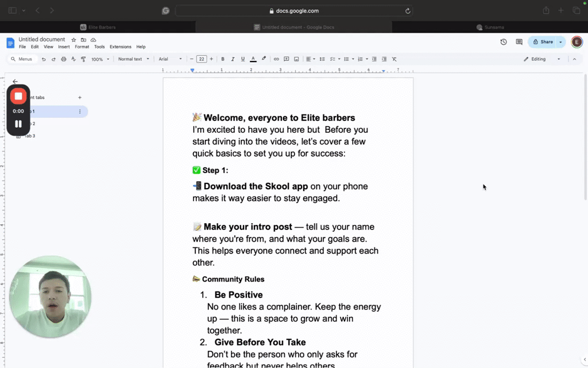The width and height of the screenshot is (588, 368).
Task: Expand the numbered list options arrow
Action: (367, 59)
